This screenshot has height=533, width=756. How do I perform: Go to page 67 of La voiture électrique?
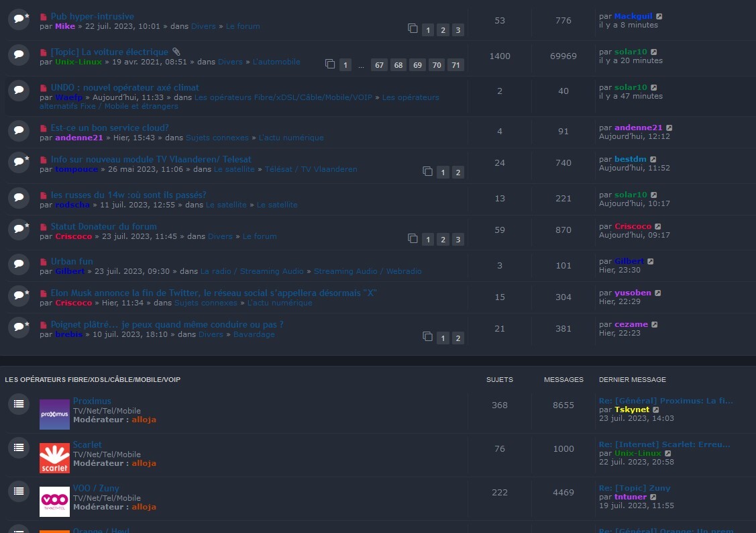point(380,65)
